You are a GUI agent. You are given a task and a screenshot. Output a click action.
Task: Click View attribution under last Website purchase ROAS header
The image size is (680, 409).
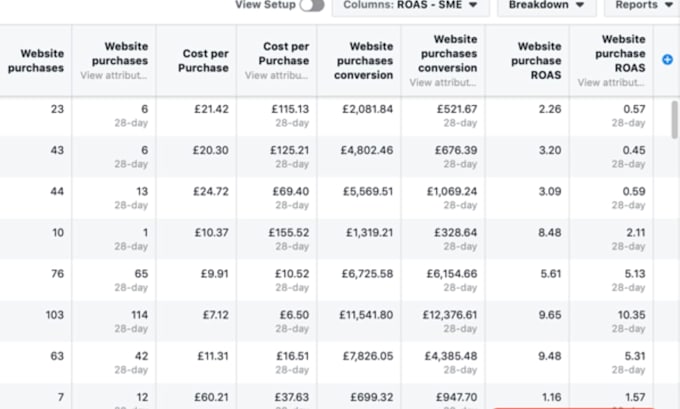[611, 82]
